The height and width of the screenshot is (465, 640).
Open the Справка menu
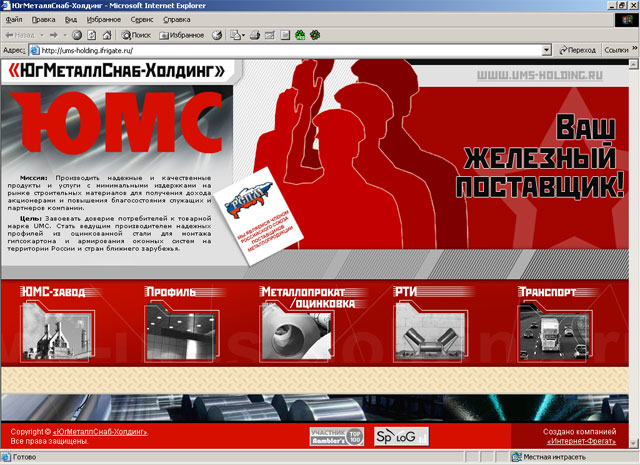pos(176,20)
